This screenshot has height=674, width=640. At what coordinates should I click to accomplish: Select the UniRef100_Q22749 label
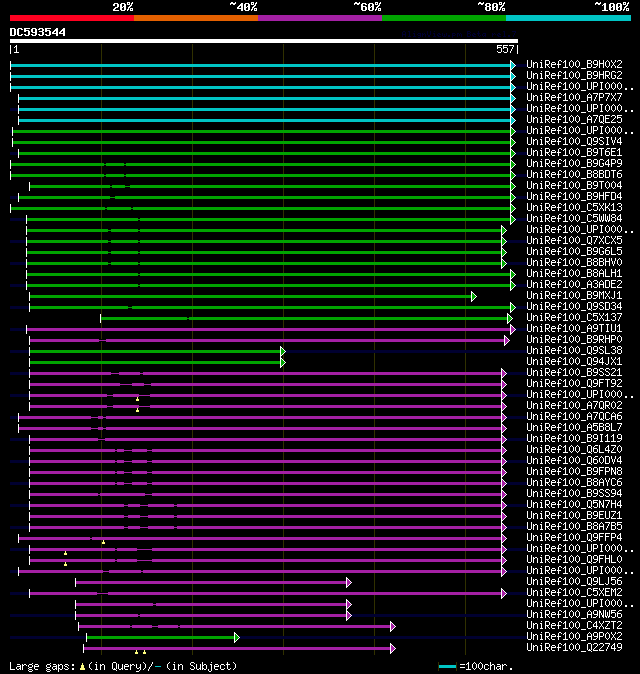(574, 648)
